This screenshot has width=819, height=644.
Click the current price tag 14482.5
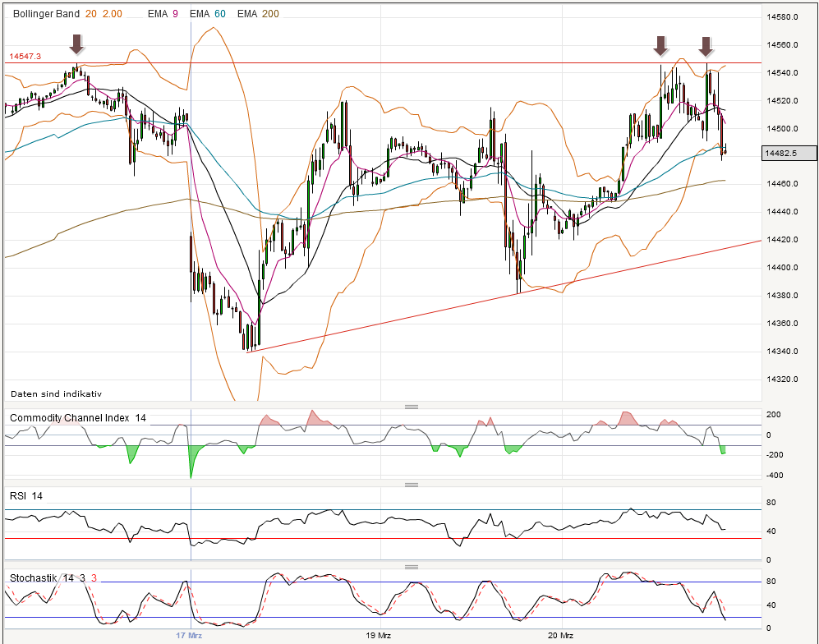789,153
